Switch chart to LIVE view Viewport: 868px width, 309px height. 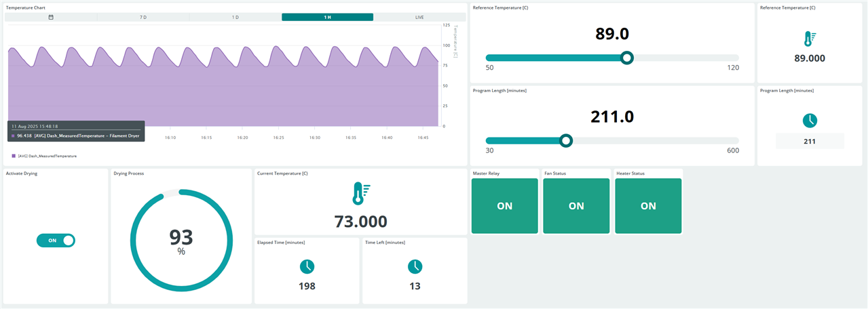coord(419,17)
